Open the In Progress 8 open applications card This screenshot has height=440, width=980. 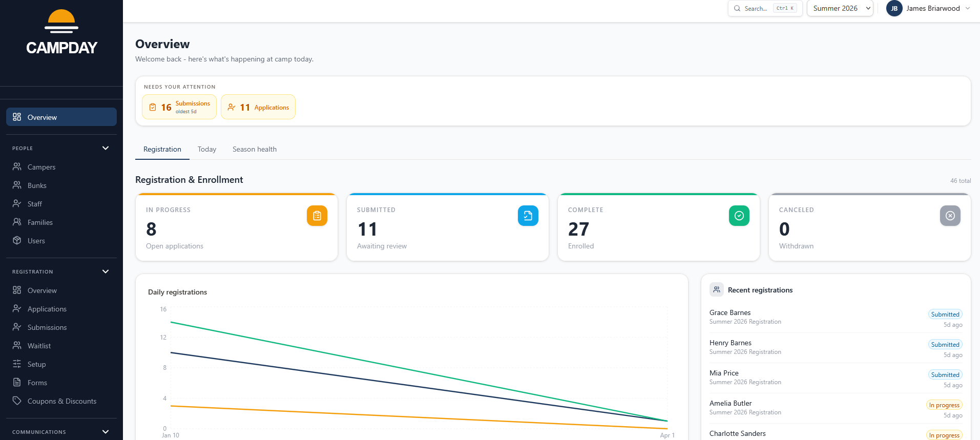[237, 227]
